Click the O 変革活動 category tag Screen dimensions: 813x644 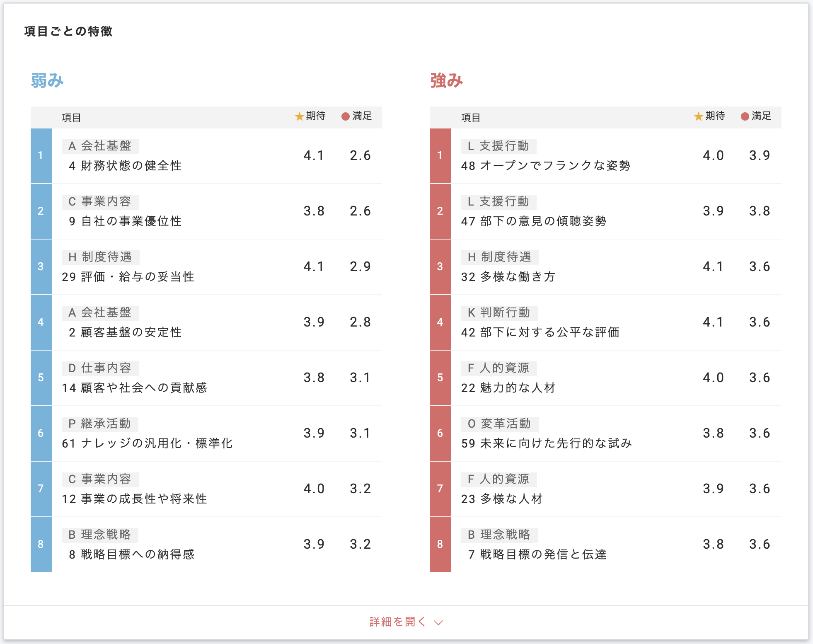[499, 424]
